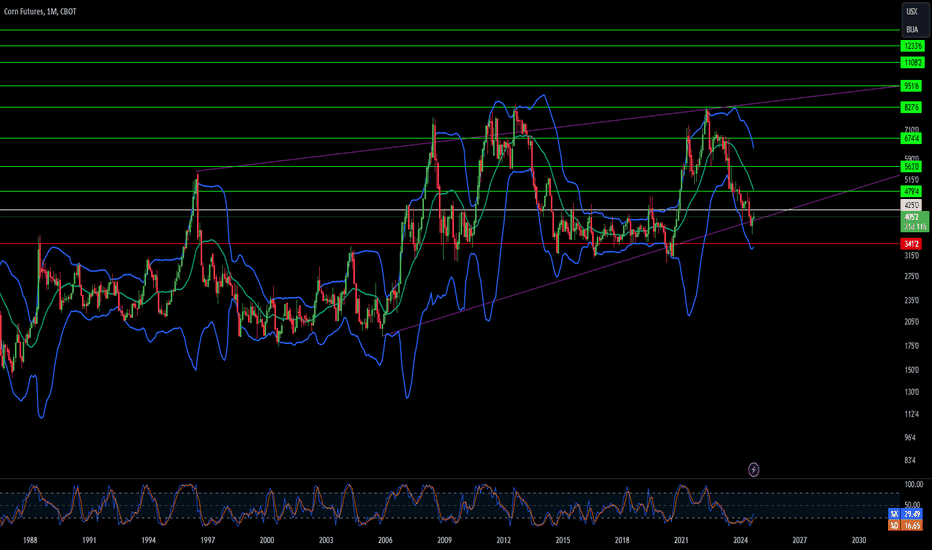Click the 235'0 price axis value
The height and width of the screenshot is (550, 932).
[911, 300]
